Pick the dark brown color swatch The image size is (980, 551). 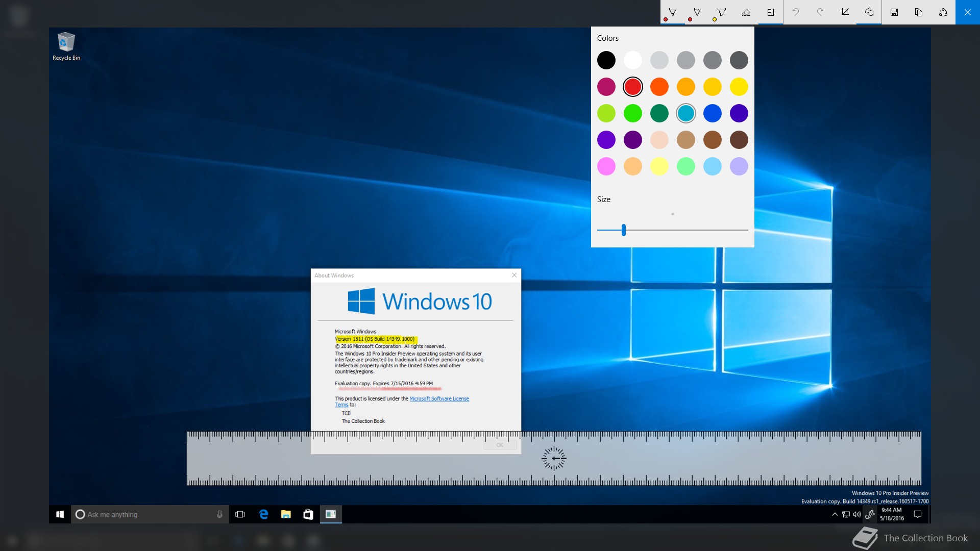click(x=739, y=140)
